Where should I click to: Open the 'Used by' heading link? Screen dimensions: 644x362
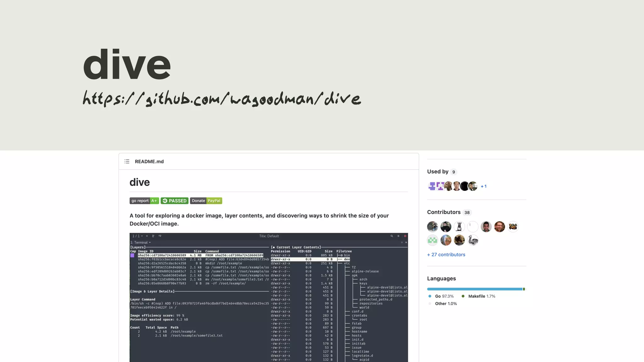438,172
